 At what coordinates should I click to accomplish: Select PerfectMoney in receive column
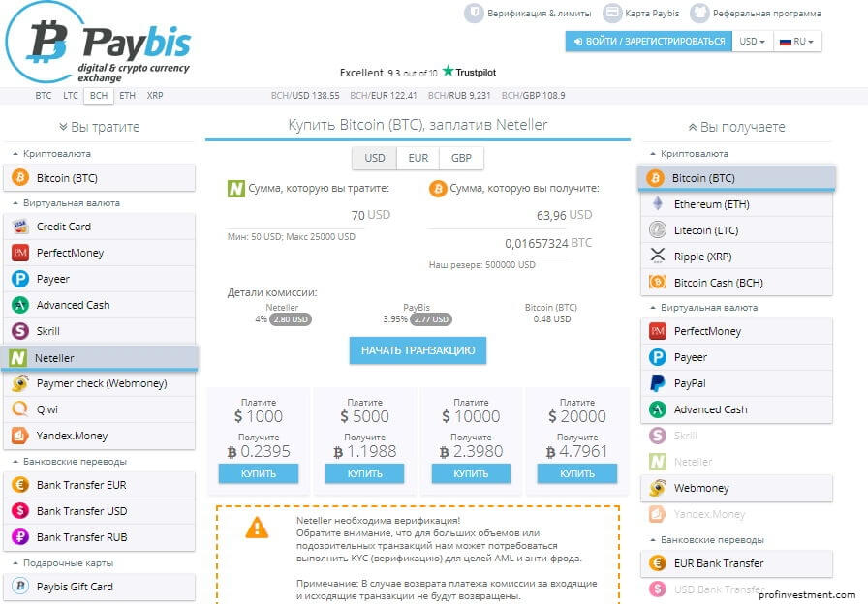tap(736, 331)
